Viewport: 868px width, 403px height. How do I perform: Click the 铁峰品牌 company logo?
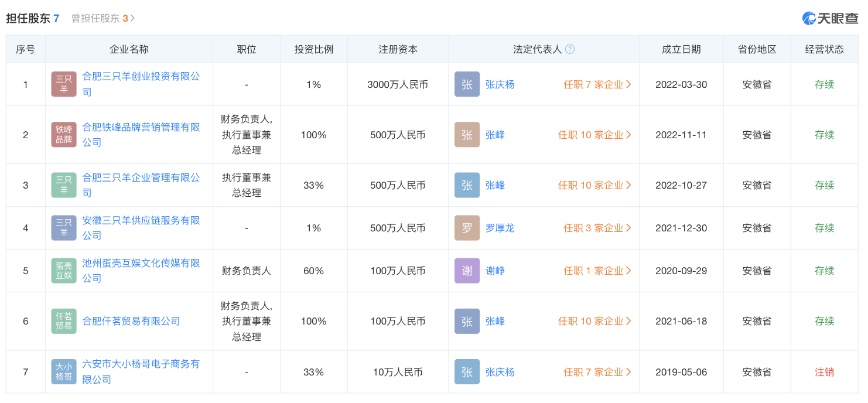64,135
